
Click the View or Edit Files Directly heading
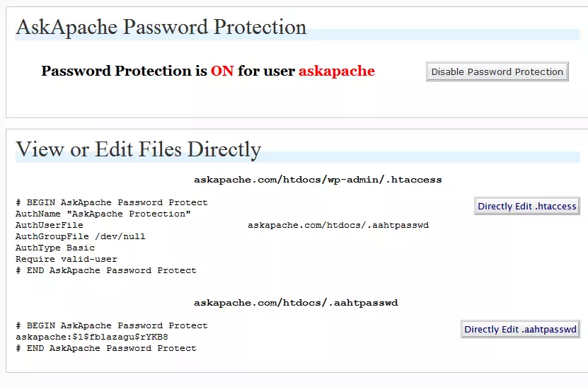[139, 149]
